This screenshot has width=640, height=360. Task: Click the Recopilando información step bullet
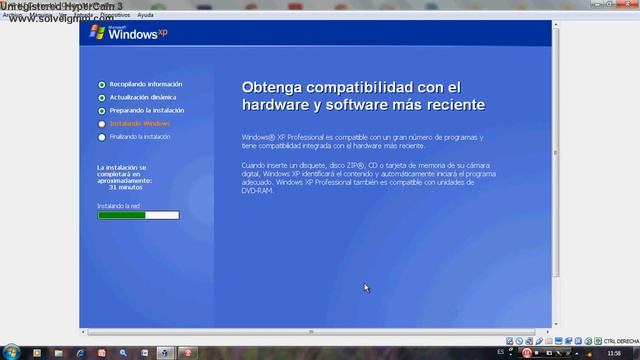coord(102,84)
